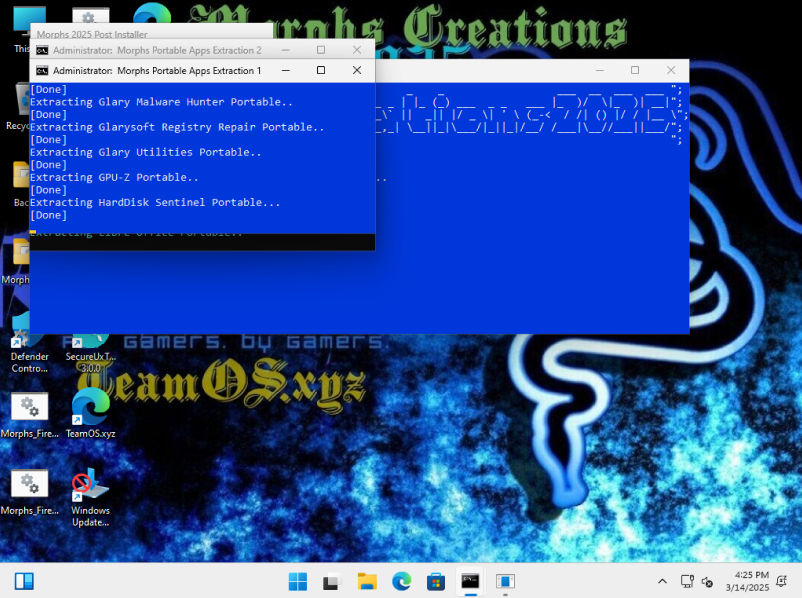Screen dimensions: 802x598
Task: Open Microsoft Edge from the taskbar
Action: [x=402, y=582]
